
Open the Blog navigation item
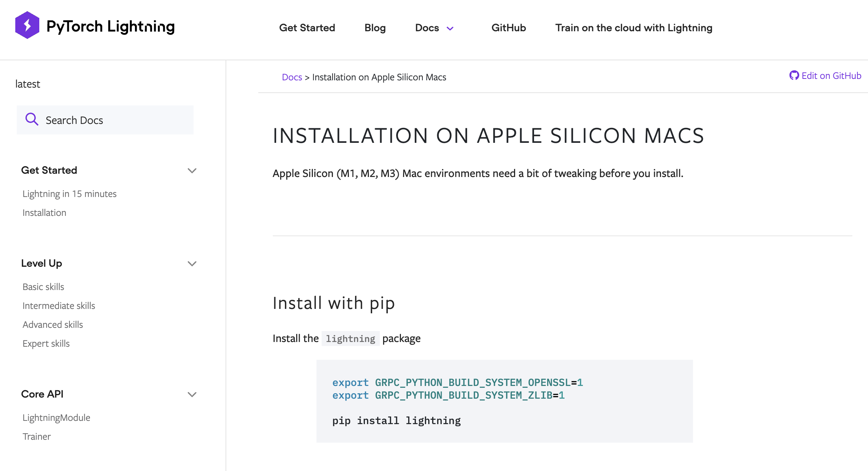[375, 28]
